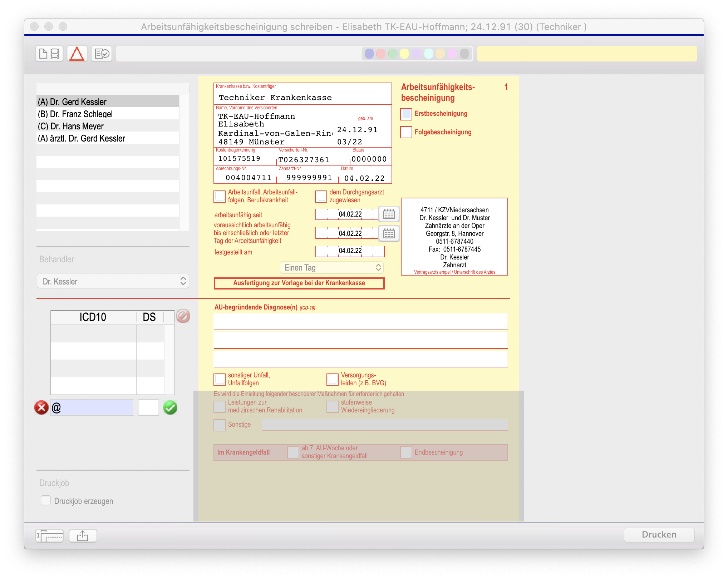This screenshot has width=728, height=579.
Task: Open calendar for 'voraussichtlich arbeitsunfähig bis' date
Action: pos(389,234)
